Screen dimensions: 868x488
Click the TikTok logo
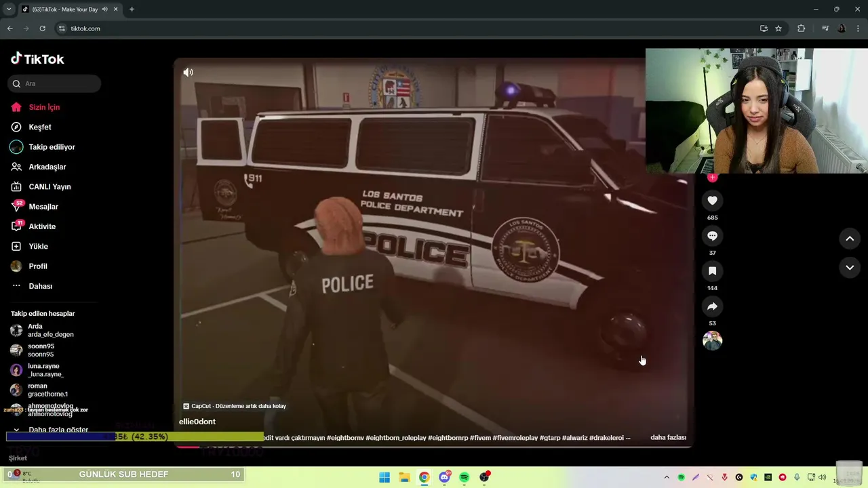(x=37, y=59)
